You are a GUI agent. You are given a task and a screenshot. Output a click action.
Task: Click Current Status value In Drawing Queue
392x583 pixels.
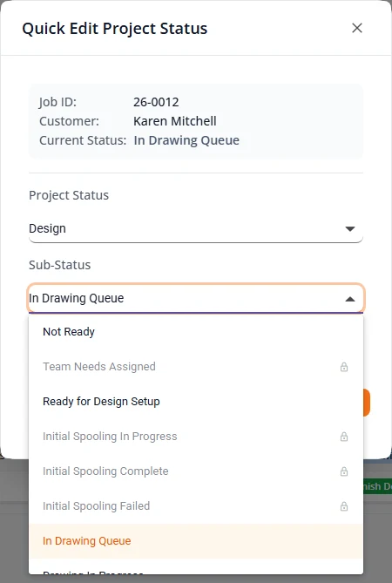pos(186,140)
